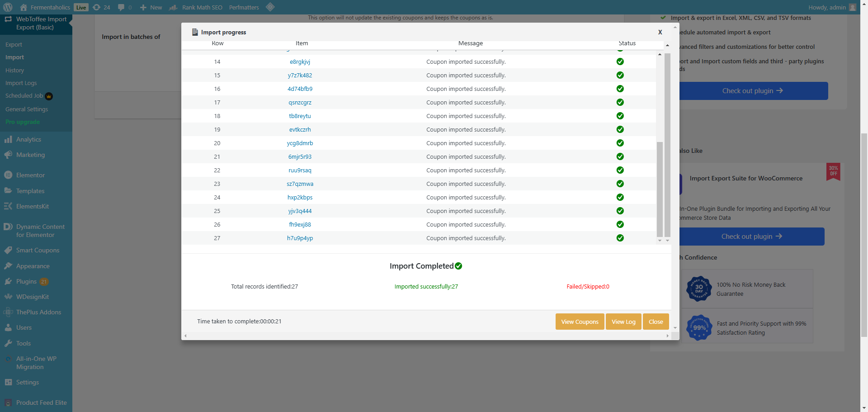868x412 pixels.
Task: Click View Coupons button
Action: (x=580, y=322)
